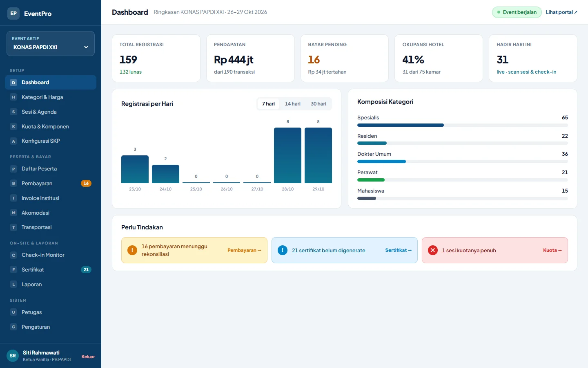The width and height of the screenshot is (588, 368).
Task: Click the Transportasi letter icon T
Action: pyautogui.click(x=13, y=227)
